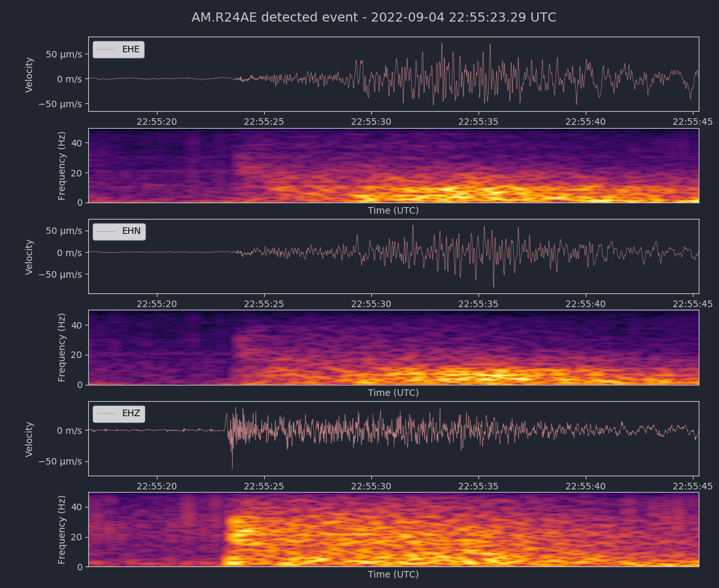Click the 22:55:20 tick under EHE waveform
719x588 pixels.
pos(156,122)
